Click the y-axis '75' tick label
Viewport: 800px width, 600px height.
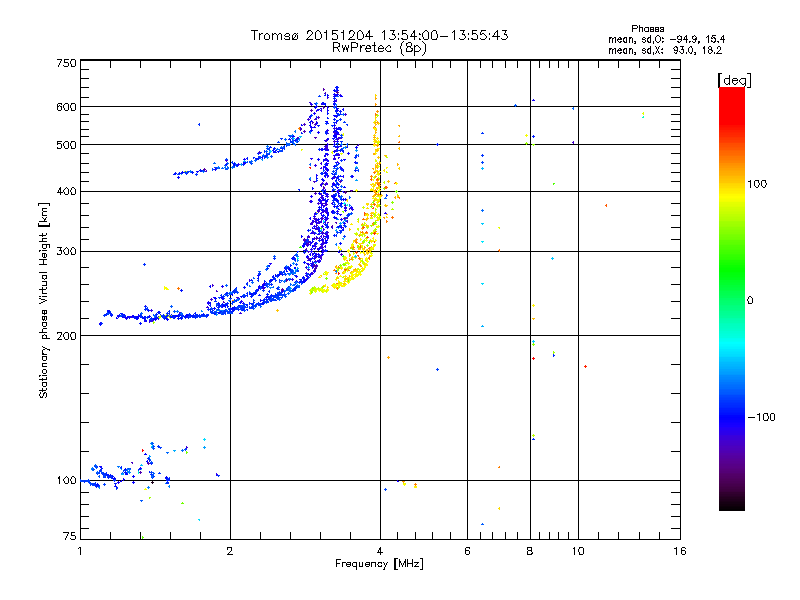(70, 536)
